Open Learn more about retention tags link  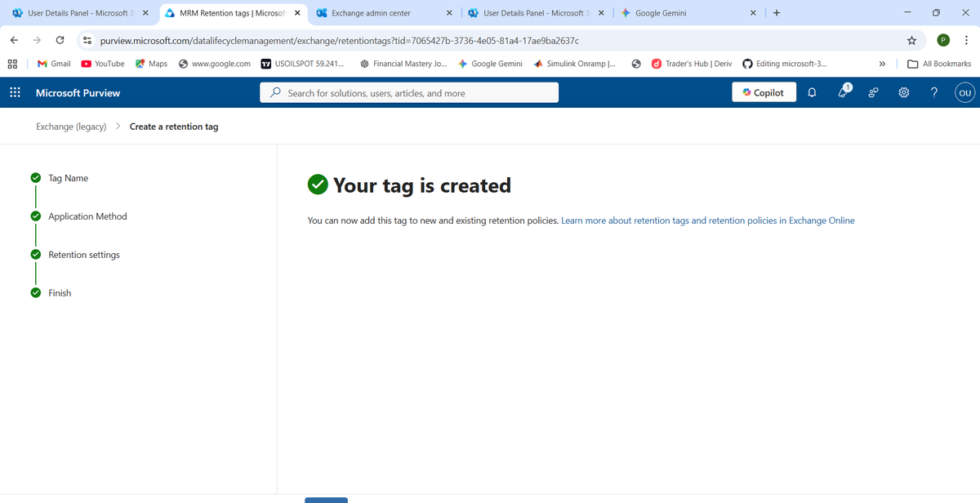(x=708, y=220)
